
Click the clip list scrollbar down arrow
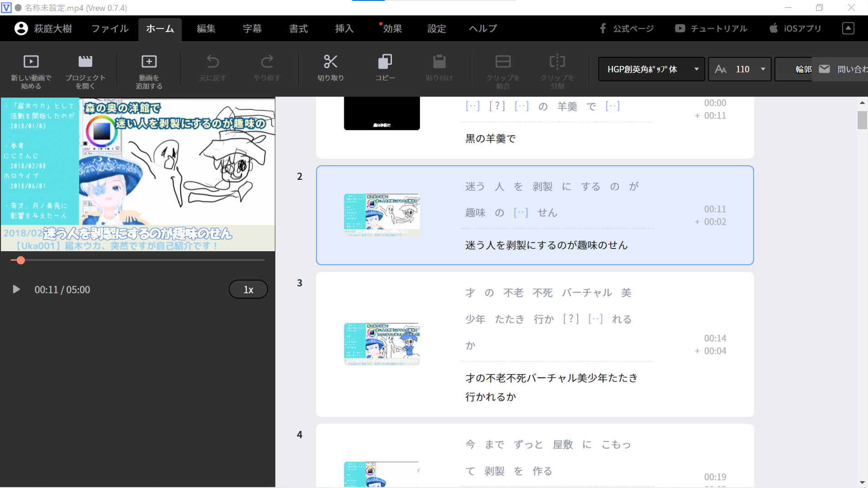862,483
